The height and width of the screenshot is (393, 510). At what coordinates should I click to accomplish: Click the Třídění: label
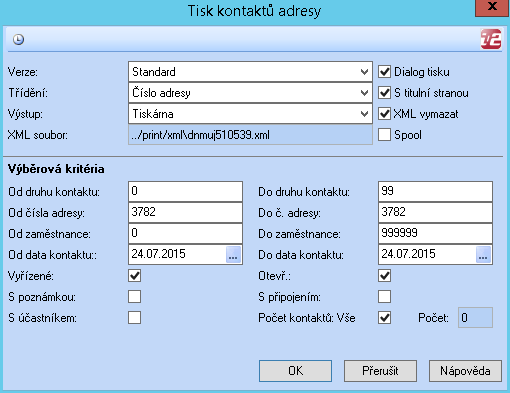click(28, 93)
